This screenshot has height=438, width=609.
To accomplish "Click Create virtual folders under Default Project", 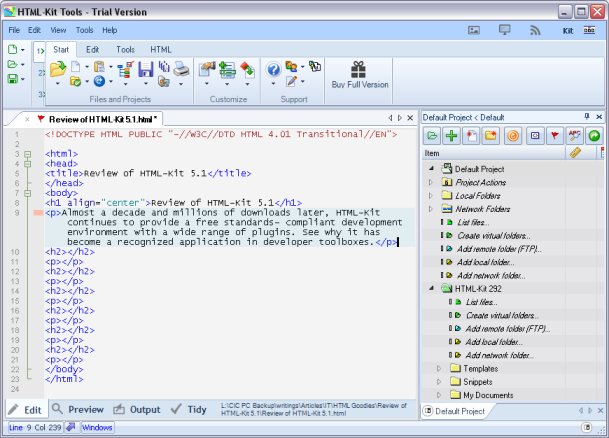I will [494, 236].
